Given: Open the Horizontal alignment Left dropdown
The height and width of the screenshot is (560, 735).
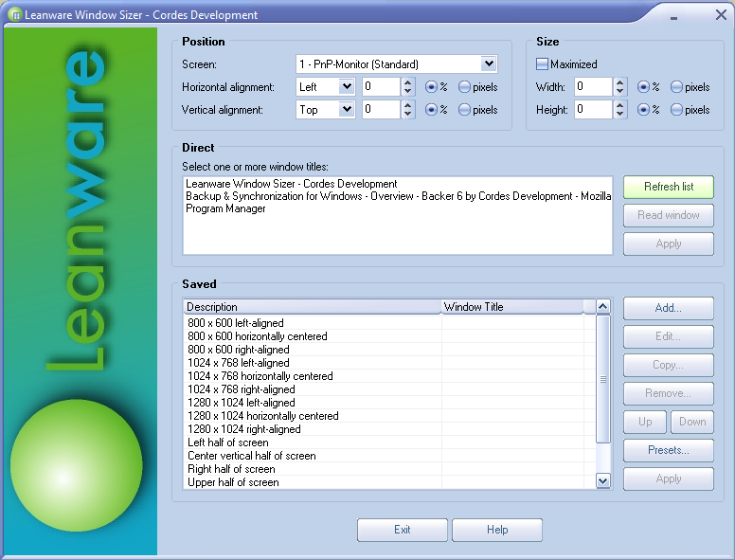Looking at the screenshot, I should point(347,86).
